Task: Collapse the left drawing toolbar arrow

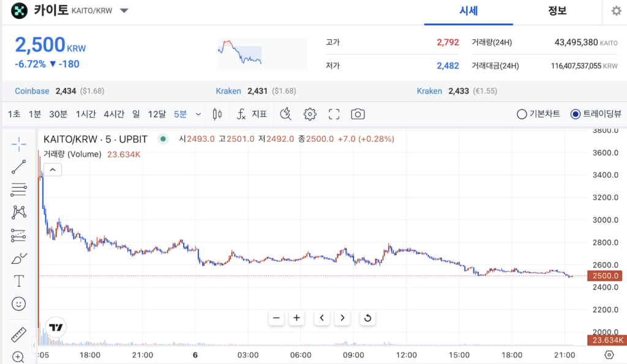Action: coord(34,345)
